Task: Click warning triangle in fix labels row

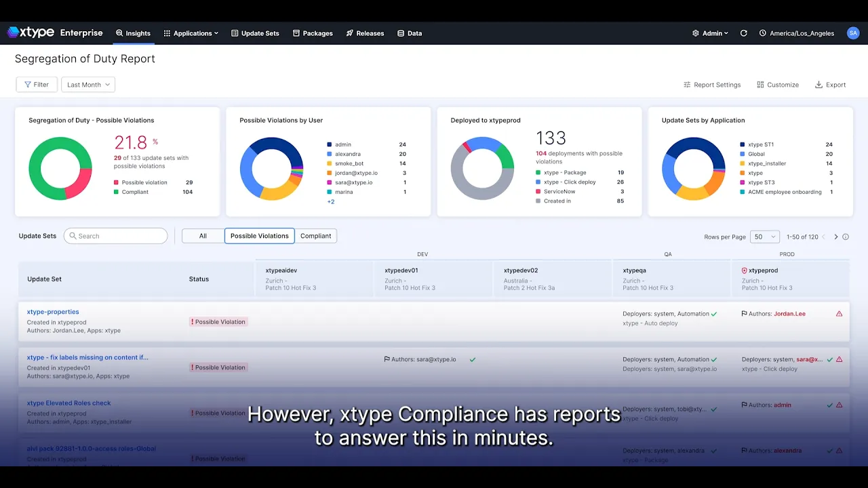Action: pos(840,359)
